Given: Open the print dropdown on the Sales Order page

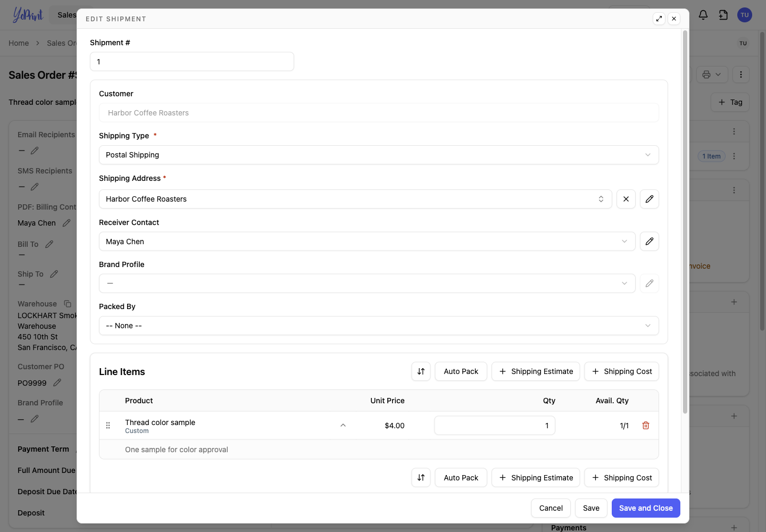Looking at the screenshot, I should (712, 74).
